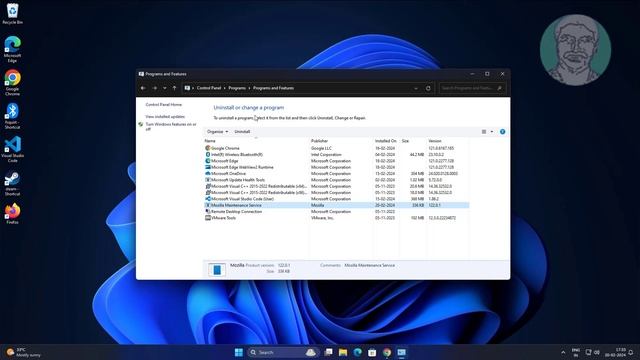The height and width of the screenshot is (360, 640).
Task: Select Microsoft Update Health Tools entry
Action: pyautogui.click(x=336, y=180)
